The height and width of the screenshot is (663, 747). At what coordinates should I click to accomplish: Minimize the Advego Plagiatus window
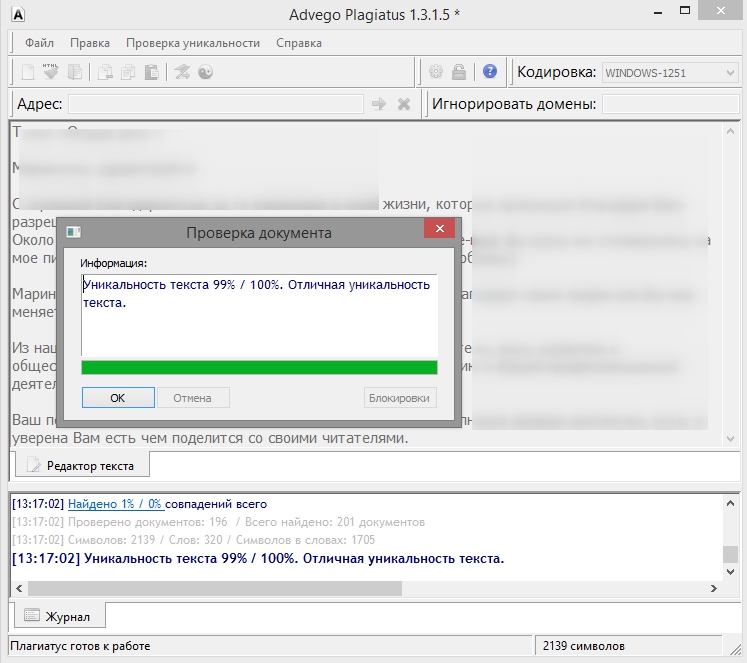pos(658,12)
